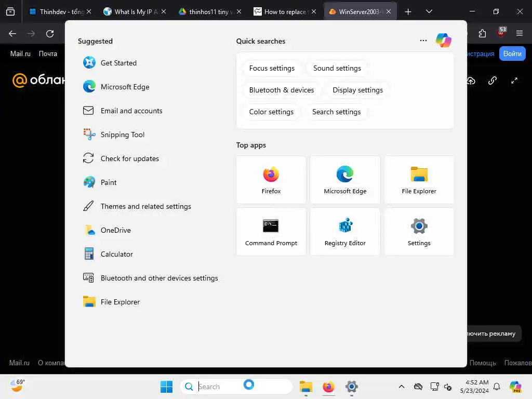Image resolution: width=532 pixels, height=399 pixels.
Task: Open Почта link in page header
Action: (x=48, y=54)
